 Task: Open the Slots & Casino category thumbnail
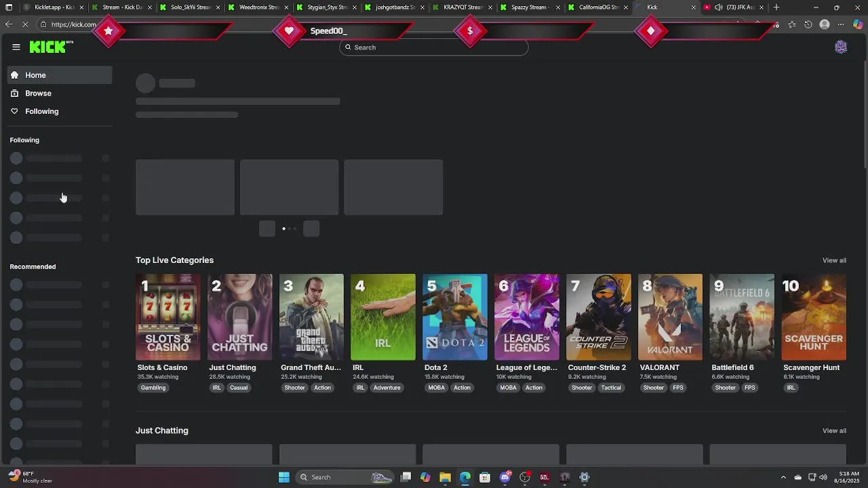168,317
